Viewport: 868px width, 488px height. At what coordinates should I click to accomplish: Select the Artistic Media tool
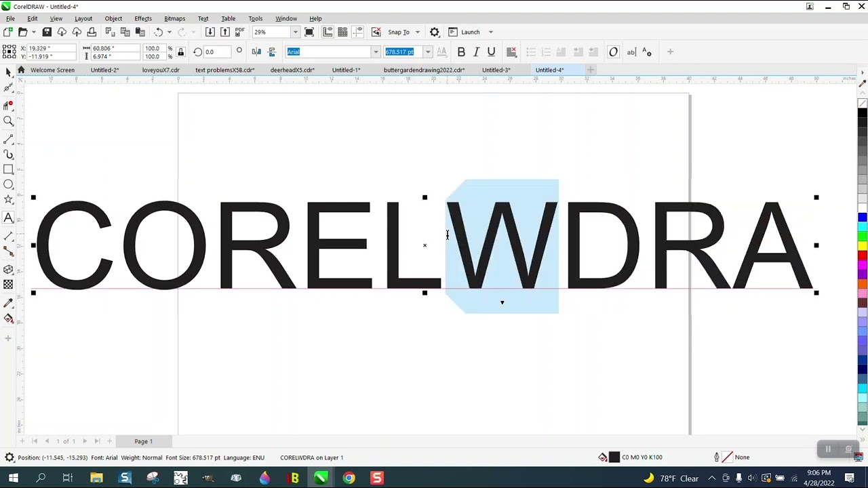click(8, 155)
